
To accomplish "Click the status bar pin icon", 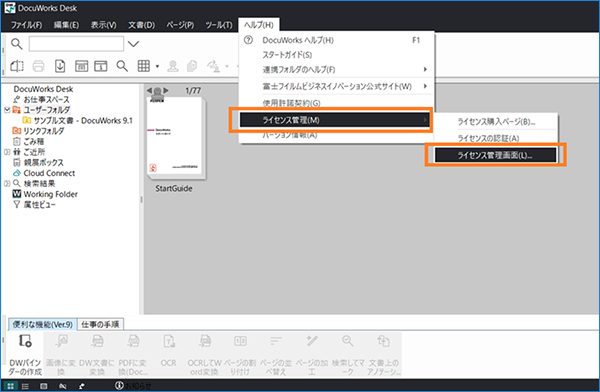I will [x=82, y=386].
